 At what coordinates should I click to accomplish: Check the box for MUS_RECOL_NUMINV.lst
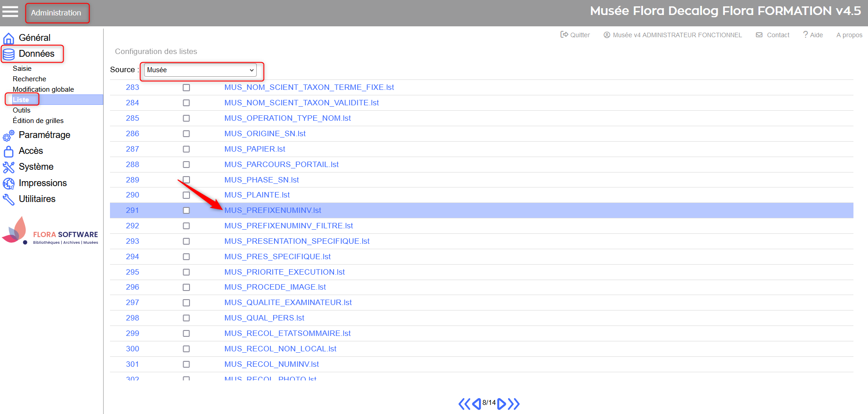pos(186,365)
